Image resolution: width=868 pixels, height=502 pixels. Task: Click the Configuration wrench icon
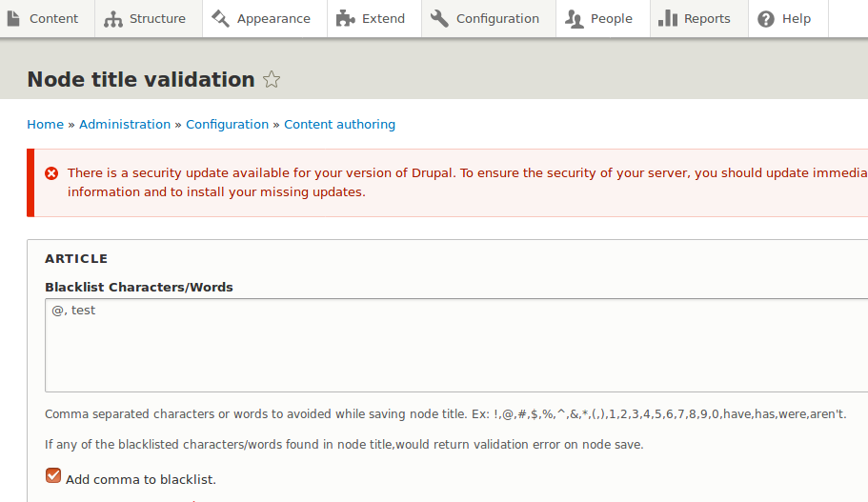(439, 18)
